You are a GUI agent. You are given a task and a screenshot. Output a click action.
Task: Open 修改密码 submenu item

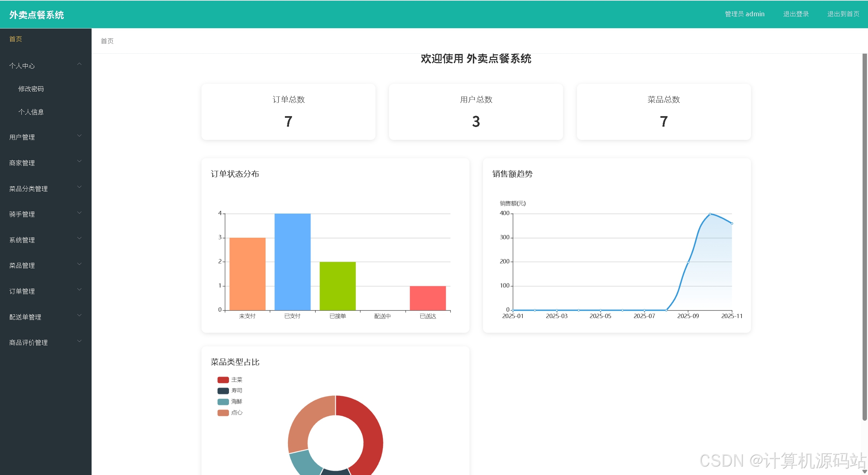(x=31, y=89)
